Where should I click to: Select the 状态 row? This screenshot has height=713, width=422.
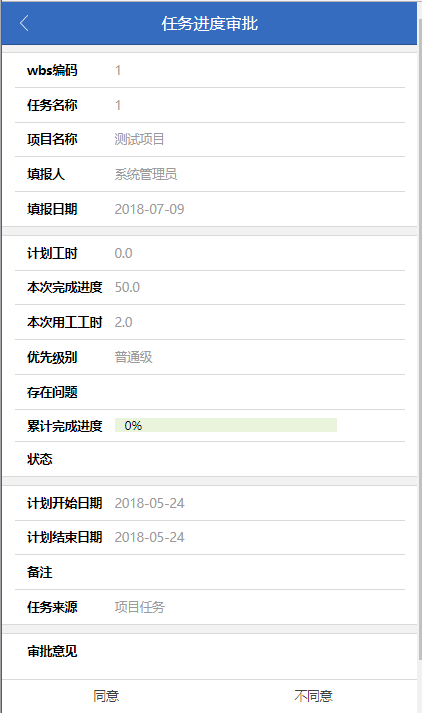[210, 459]
